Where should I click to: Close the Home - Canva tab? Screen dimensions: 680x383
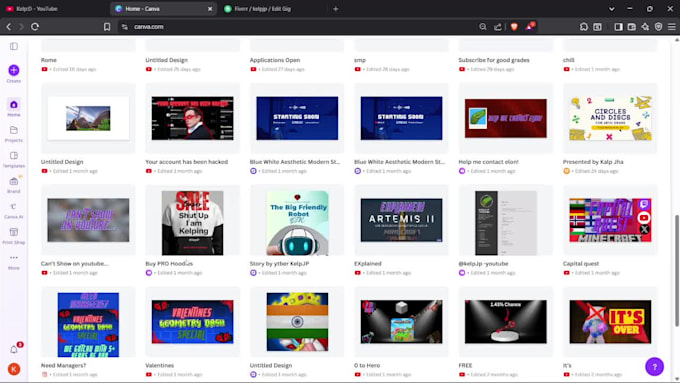210,9
